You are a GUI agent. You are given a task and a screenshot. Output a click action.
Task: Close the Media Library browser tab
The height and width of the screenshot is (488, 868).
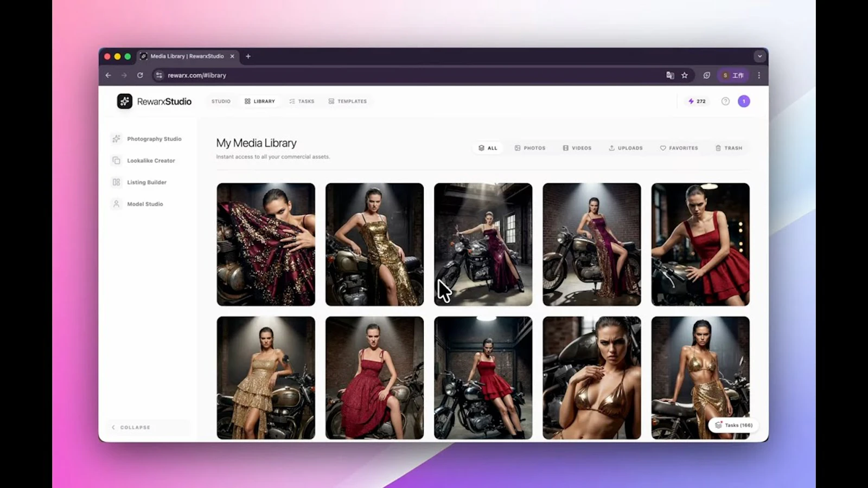click(232, 56)
